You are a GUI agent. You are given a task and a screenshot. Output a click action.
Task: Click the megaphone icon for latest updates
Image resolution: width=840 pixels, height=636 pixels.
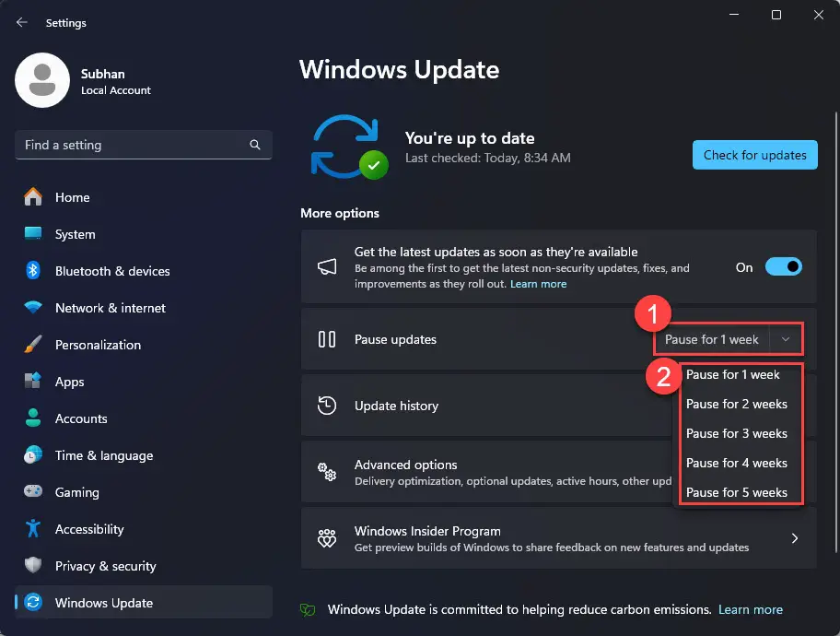click(327, 266)
